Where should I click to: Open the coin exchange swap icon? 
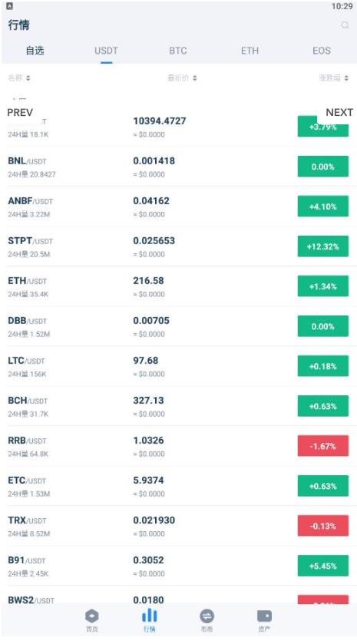click(207, 616)
